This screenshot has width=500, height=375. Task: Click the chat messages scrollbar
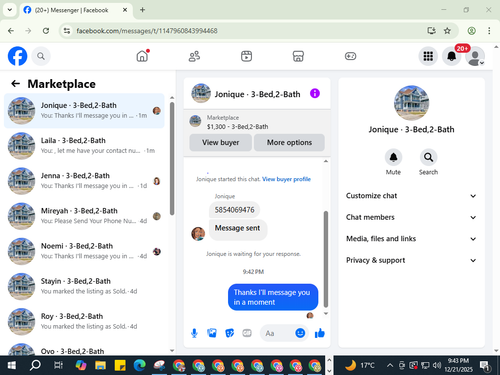pos(326,259)
